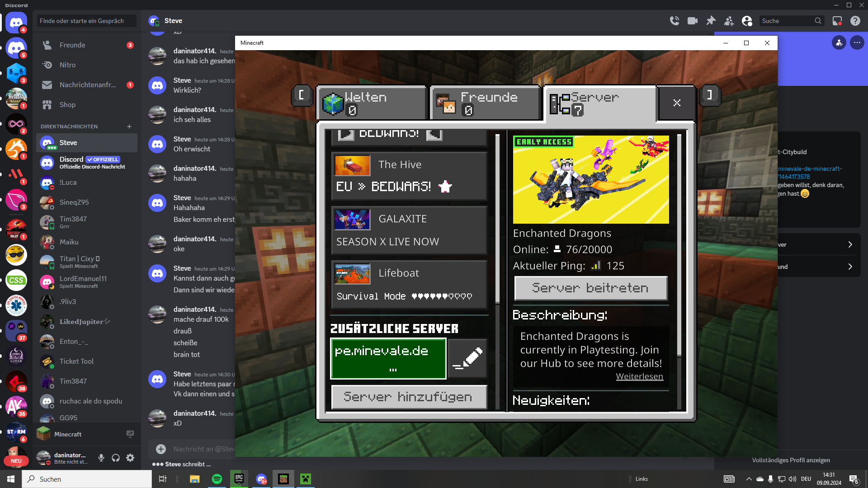Click the Weiterlesen link
Viewport: 868px width, 488px height.
(639, 376)
